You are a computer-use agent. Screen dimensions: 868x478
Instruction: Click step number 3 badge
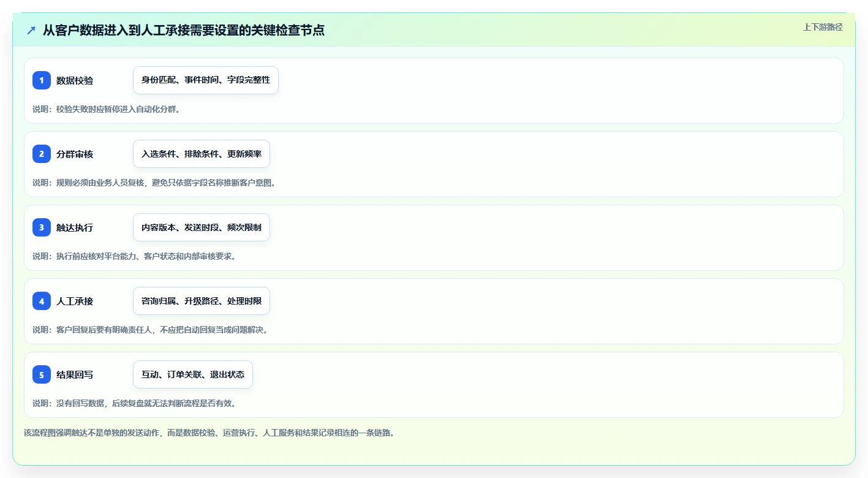pos(42,227)
